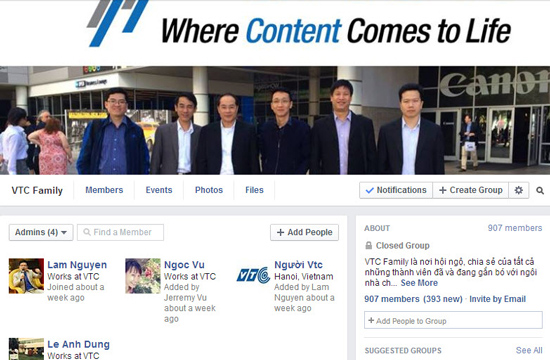Open the group settings gear icon
The height and width of the screenshot is (360, 550).
518,190
